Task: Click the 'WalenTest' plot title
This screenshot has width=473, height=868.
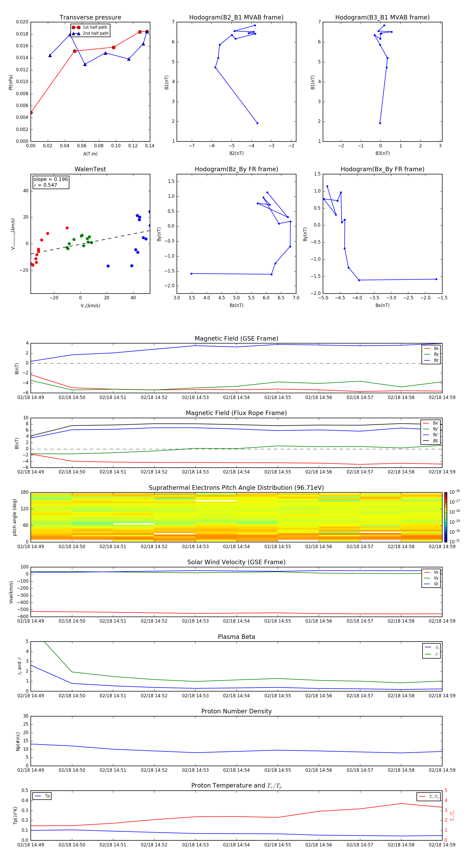Action: click(x=90, y=169)
